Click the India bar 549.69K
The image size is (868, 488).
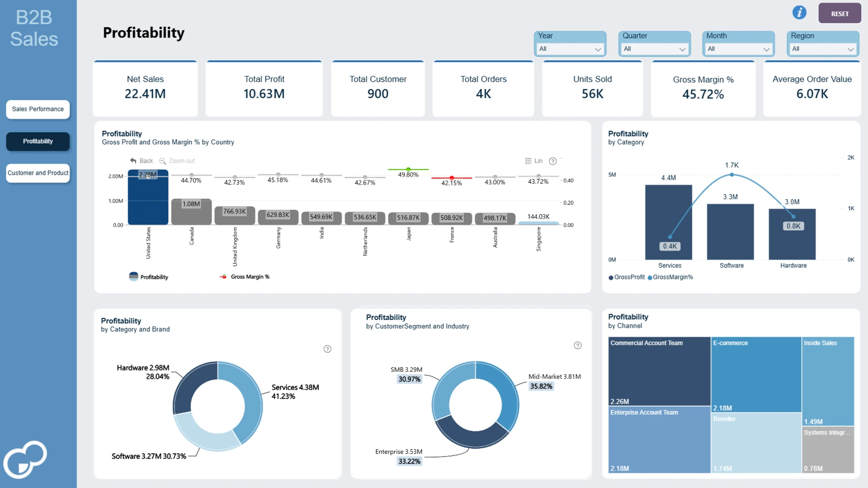[x=321, y=218]
